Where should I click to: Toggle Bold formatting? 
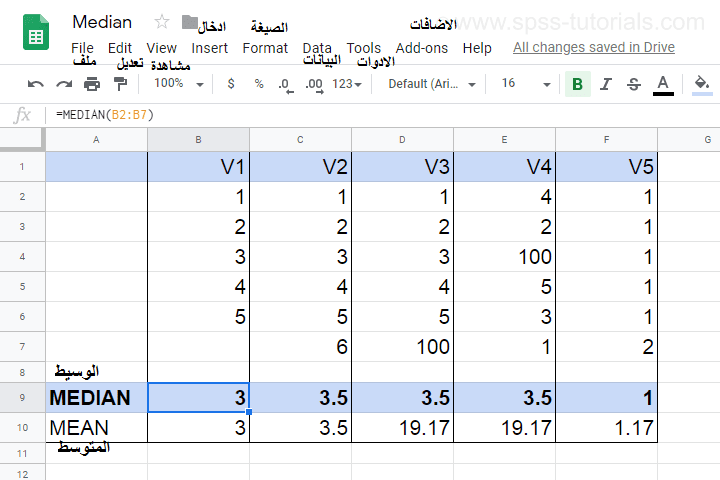pyautogui.click(x=577, y=84)
